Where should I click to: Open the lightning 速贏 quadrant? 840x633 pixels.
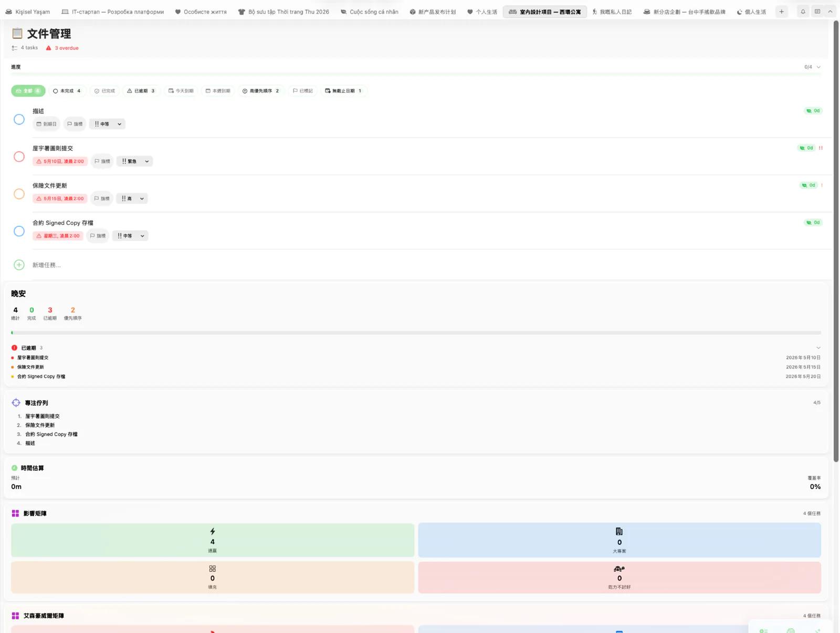click(213, 540)
